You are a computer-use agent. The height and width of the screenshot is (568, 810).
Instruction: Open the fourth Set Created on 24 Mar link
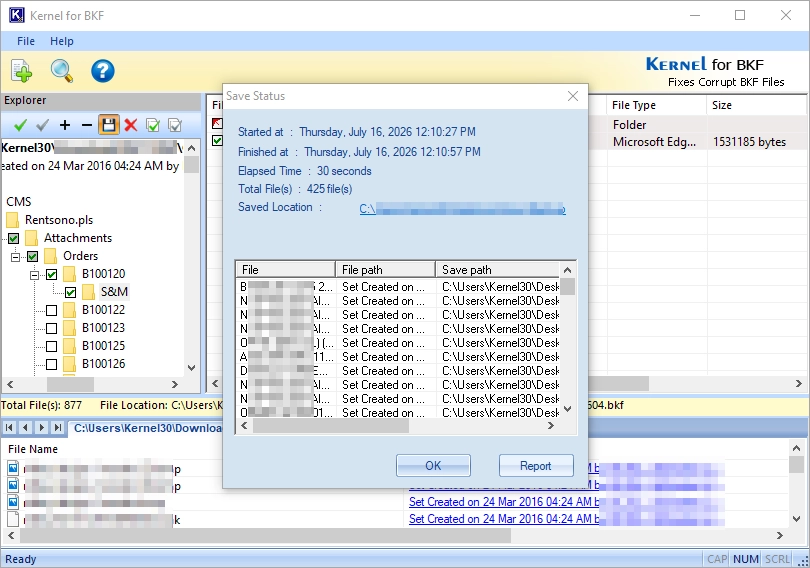(x=504, y=519)
